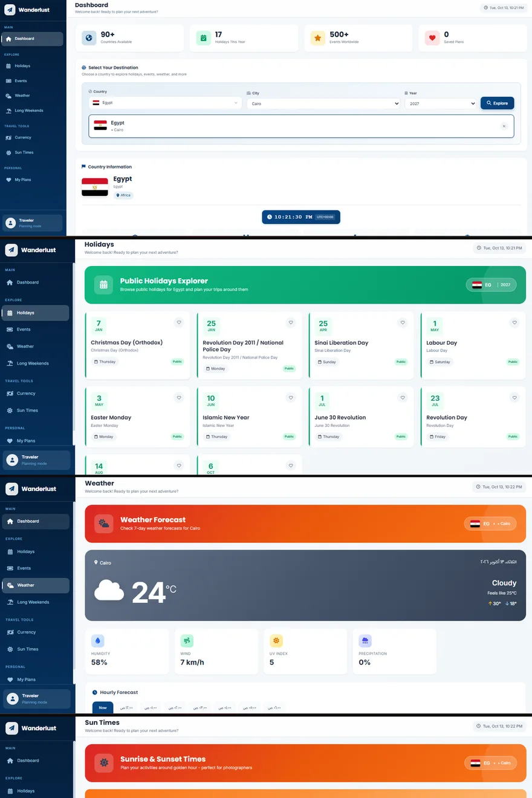The width and height of the screenshot is (532, 798).
Task: Open Sun Times from the Holidays screen sidebar
Action: (x=36, y=410)
